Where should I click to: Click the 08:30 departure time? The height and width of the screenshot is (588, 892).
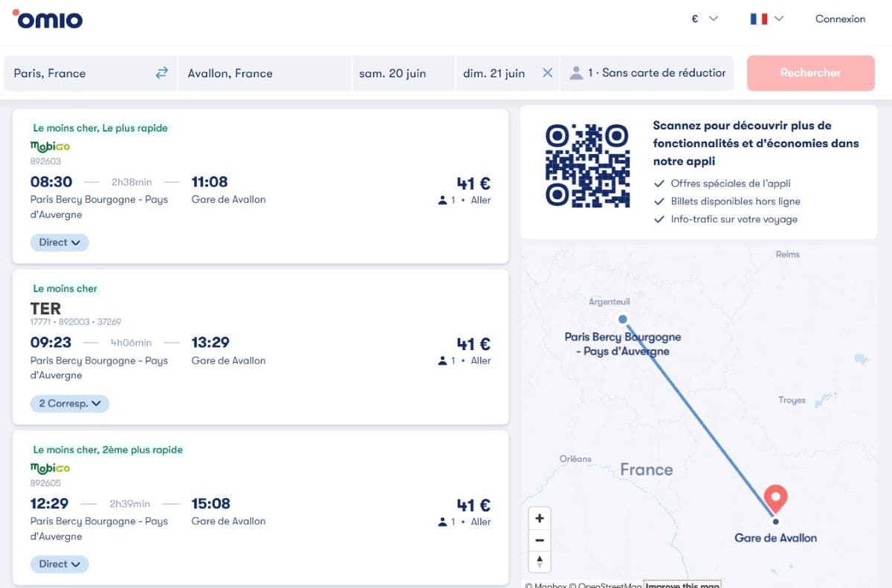pos(51,181)
